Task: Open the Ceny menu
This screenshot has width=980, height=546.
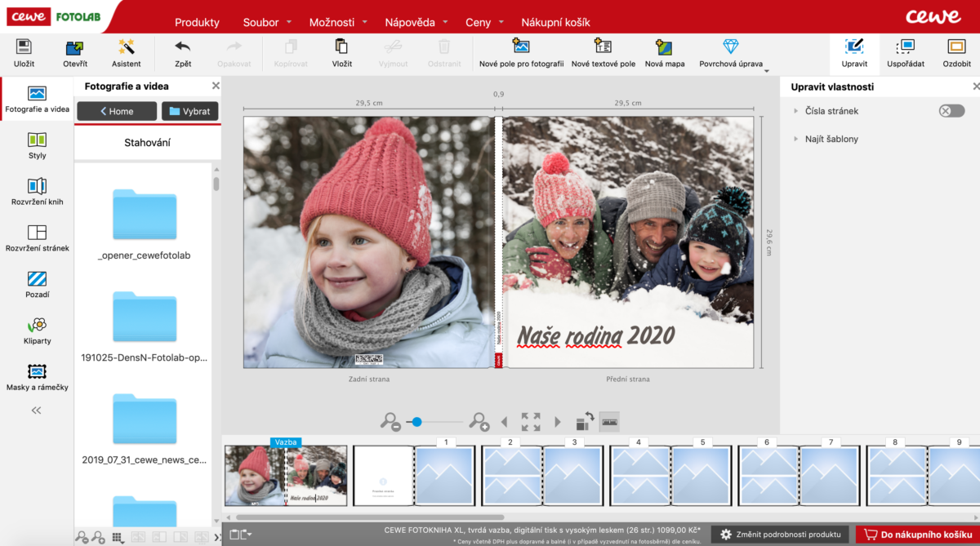Action: pyautogui.click(x=484, y=22)
